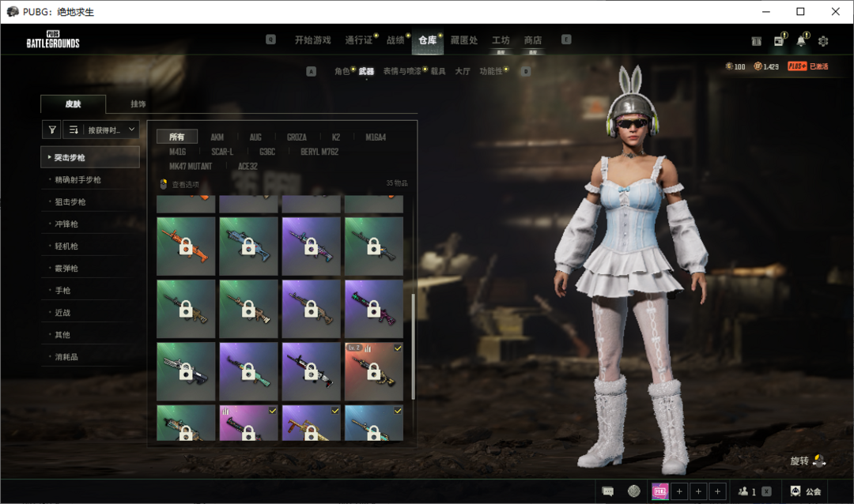854x504 pixels.
Task: Click the PLUS+ 已激活 badge
Action: (807, 66)
